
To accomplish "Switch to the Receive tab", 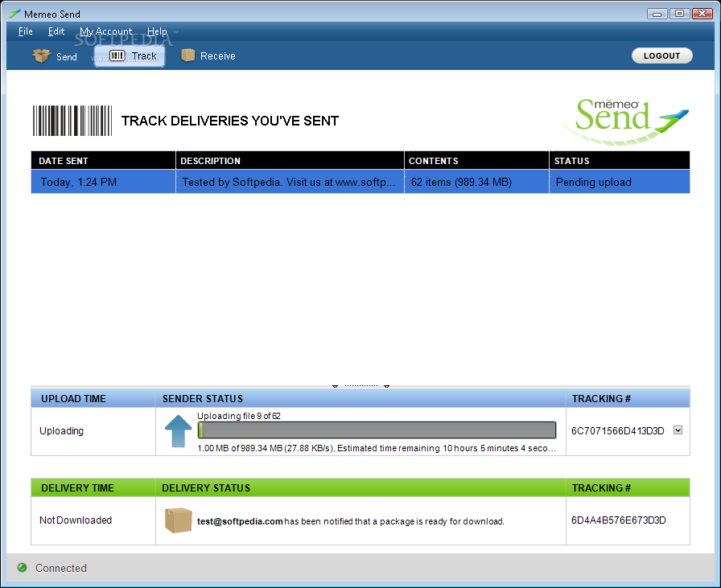I will click(208, 56).
